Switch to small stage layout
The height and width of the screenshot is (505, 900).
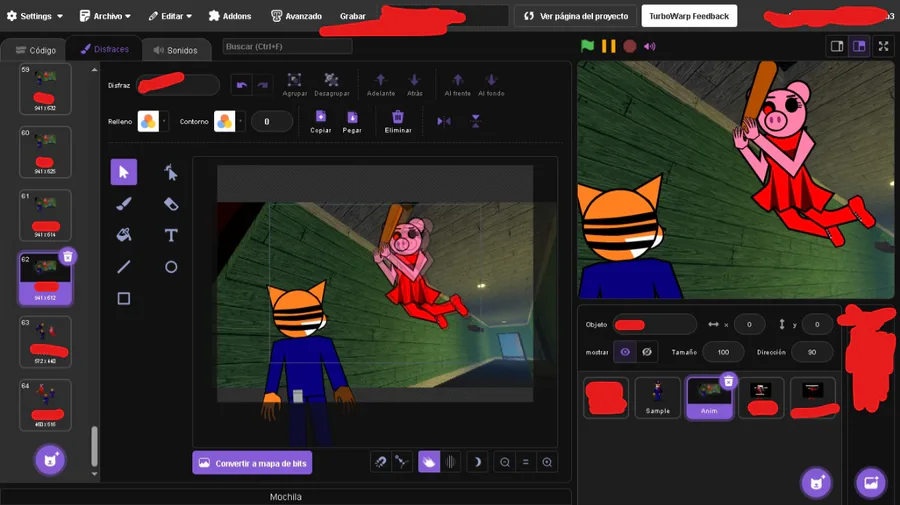tap(837, 46)
